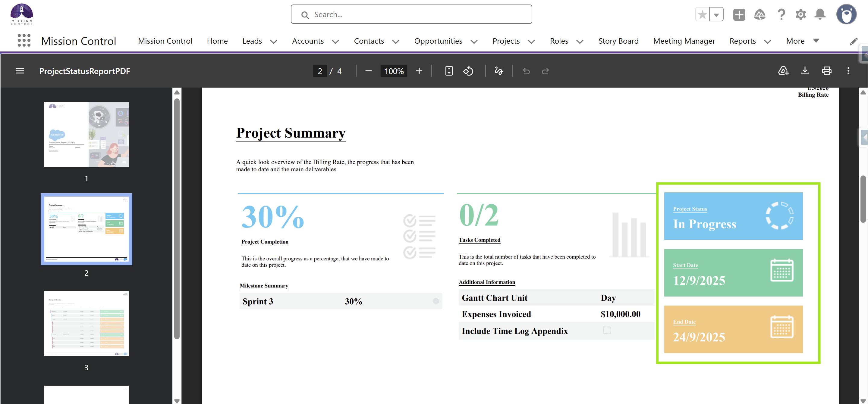Screen dimensions: 868x404
Task: Click the Redo arrow in PDF toolbar
Action: point(545,71)
